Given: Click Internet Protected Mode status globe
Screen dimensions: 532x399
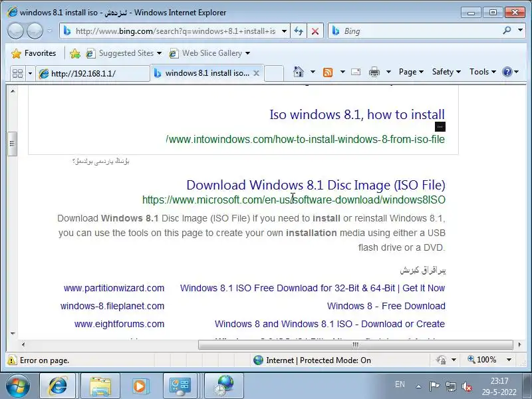Looking at the screenshot, I should coord(258,360).
